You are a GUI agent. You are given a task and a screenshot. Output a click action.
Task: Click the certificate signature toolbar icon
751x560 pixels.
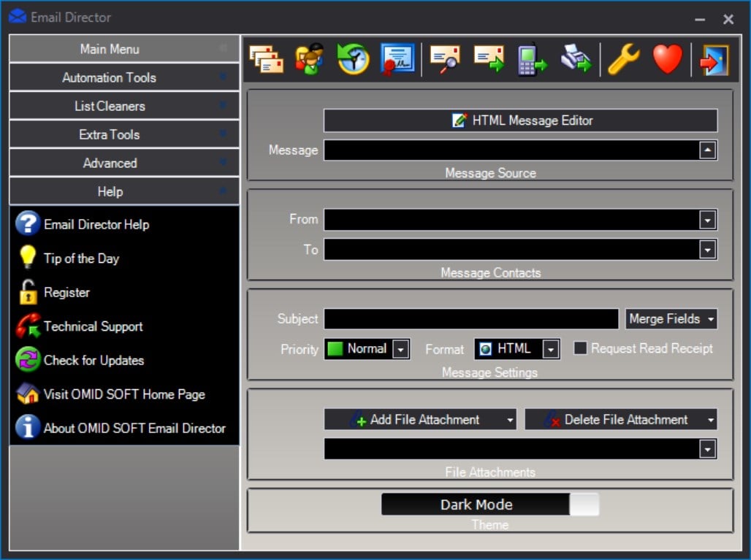[397, 59]
